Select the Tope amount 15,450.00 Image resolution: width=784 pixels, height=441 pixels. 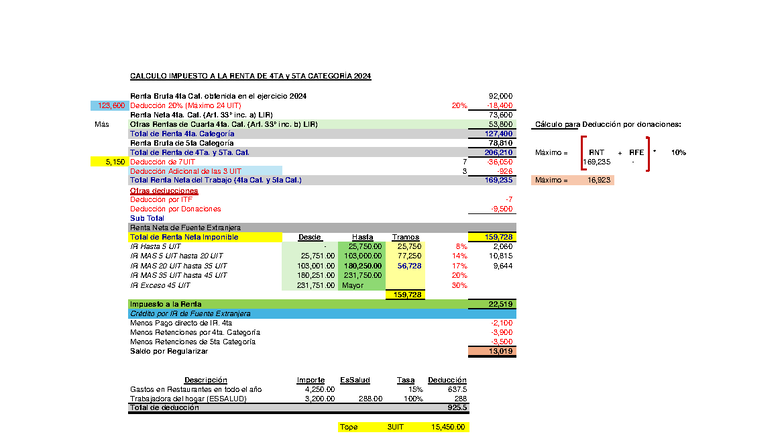click(x=448, y=427)
